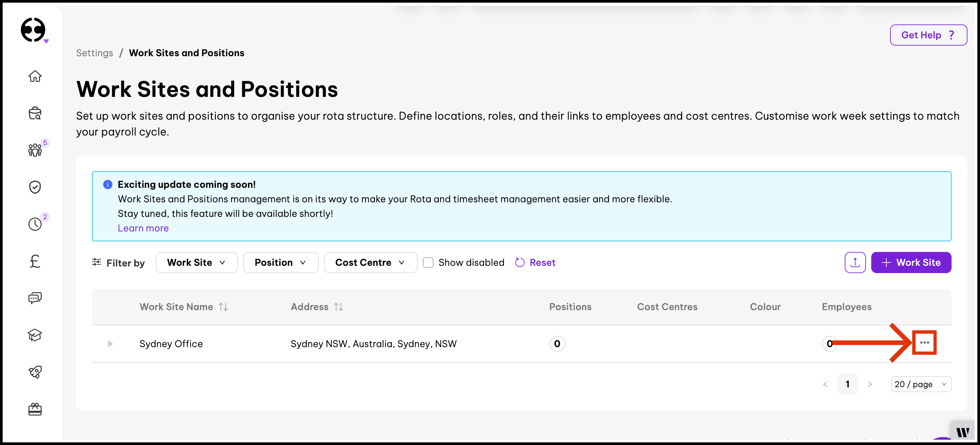980x445 pixels.
Task: Go to Settings breadcrumb
Action: click(x=95, y=53)
